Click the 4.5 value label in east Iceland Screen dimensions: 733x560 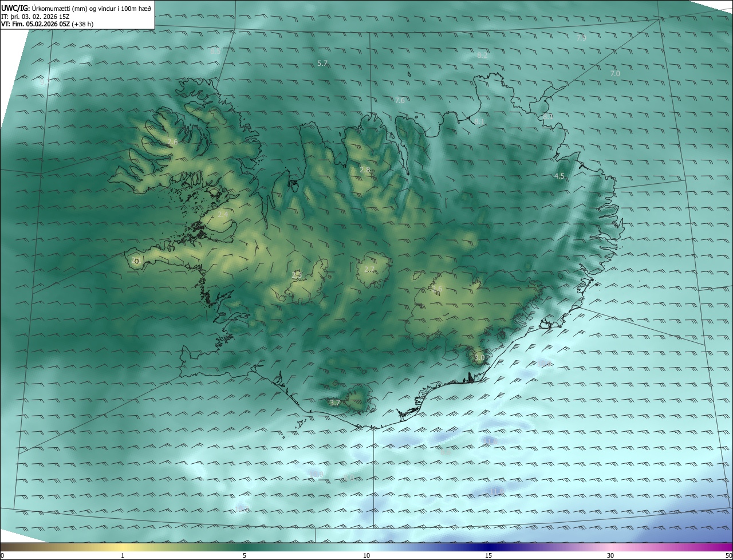(559, 176)
